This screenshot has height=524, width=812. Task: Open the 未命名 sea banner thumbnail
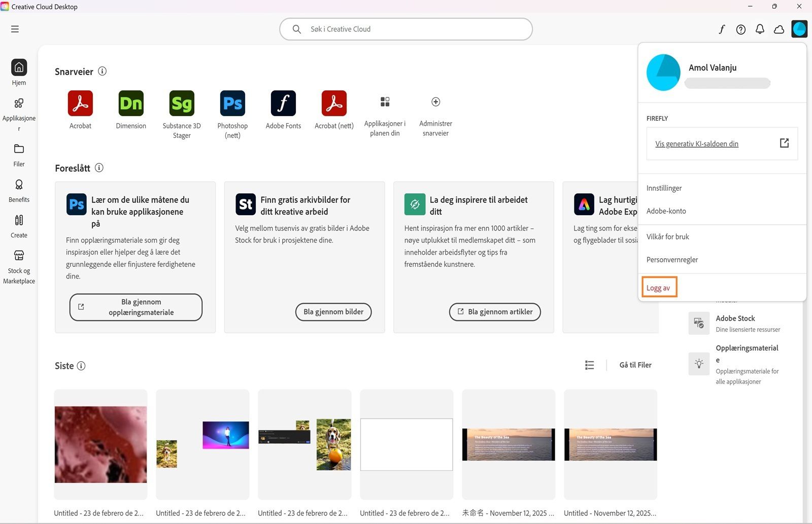point(509,444)
